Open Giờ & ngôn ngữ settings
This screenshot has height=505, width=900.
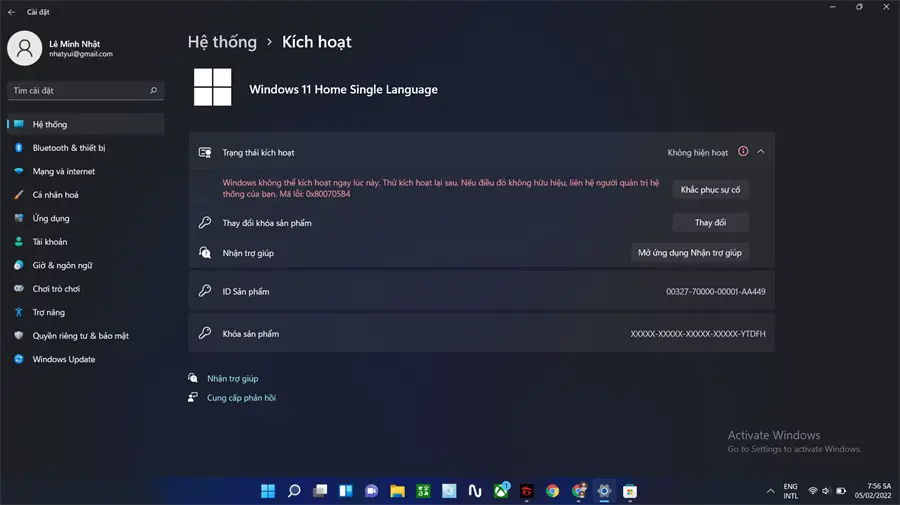pyautogui.click(x=86, y=265)
